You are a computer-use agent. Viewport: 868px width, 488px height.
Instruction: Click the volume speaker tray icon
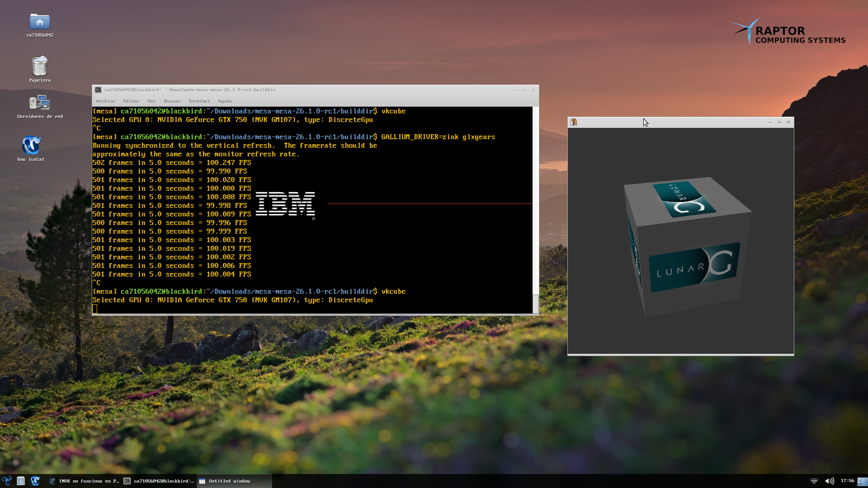(x=830, y=481)
